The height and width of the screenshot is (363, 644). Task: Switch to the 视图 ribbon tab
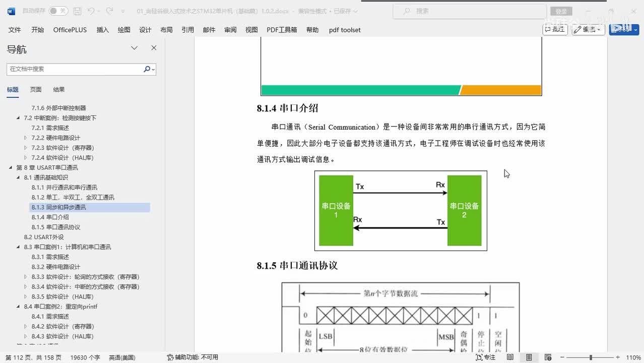pos(251,30)
